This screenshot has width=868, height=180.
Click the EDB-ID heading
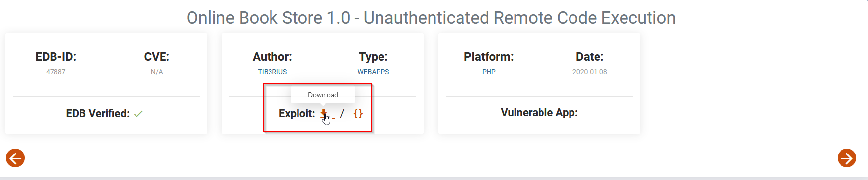[x=56, y=57]
